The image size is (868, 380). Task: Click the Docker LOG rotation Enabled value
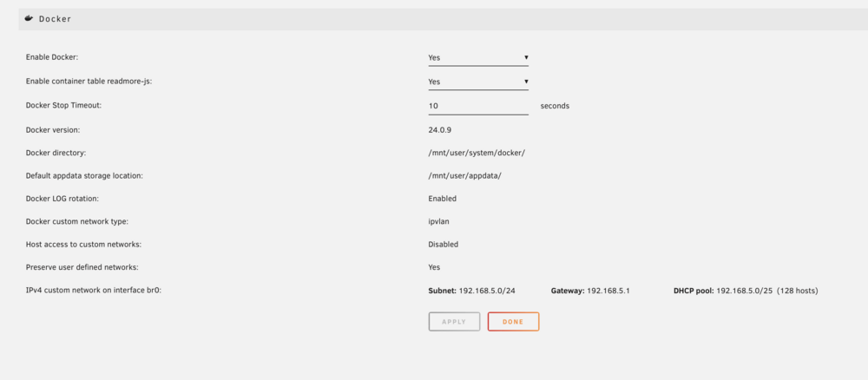tap(443, 199)
